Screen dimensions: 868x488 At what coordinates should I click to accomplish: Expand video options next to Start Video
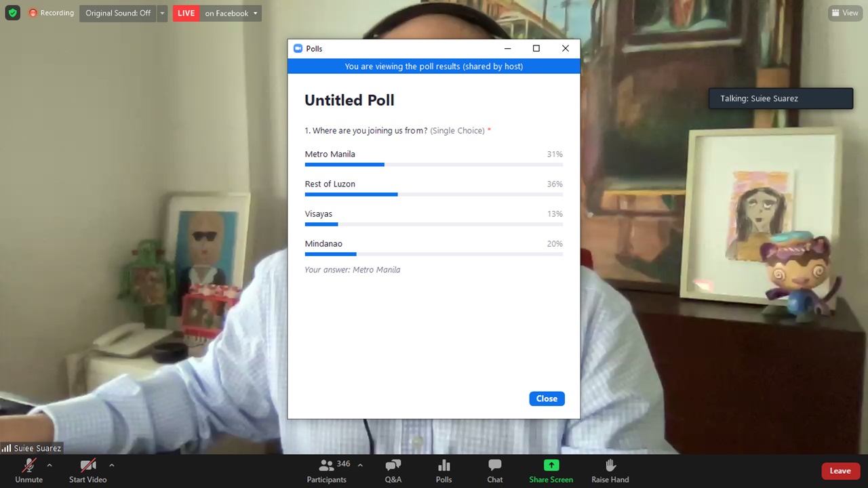point(111,465)
